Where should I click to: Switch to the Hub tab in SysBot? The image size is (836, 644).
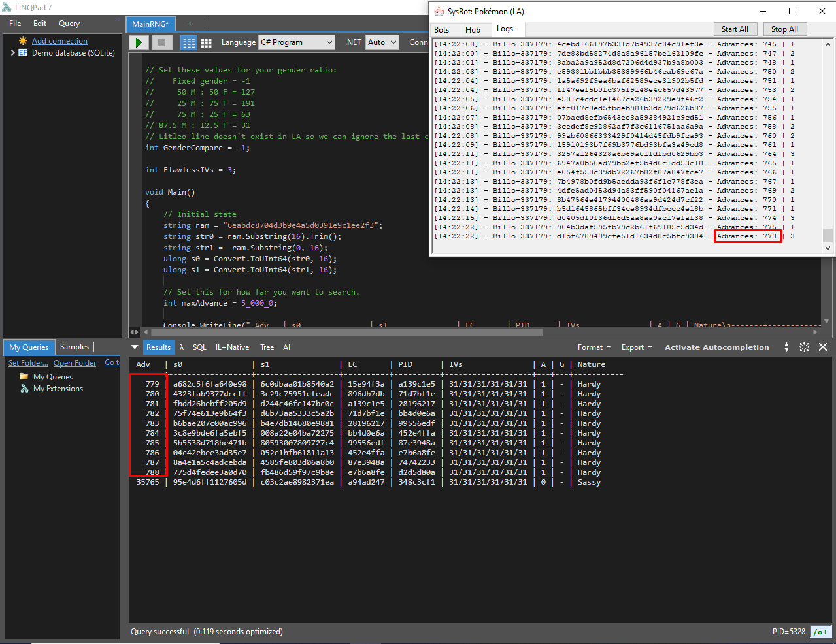[x=473, y=29]
